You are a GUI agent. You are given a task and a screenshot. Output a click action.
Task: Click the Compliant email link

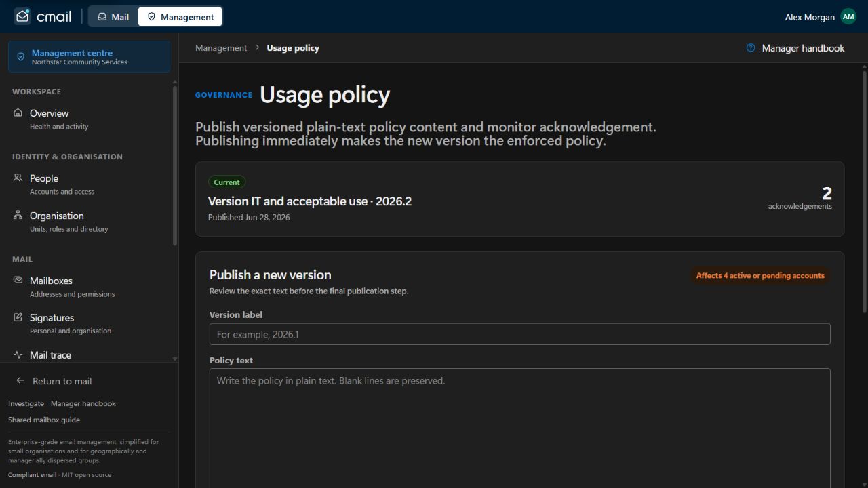point(32,474)
